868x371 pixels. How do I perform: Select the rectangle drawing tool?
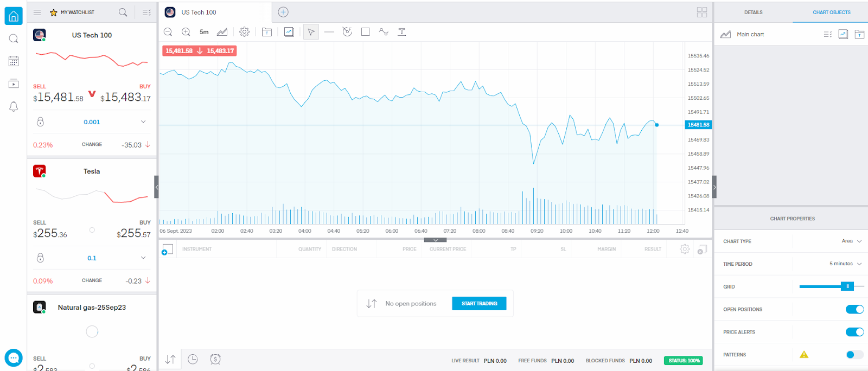pyautogui.click(x=366, y=32)
